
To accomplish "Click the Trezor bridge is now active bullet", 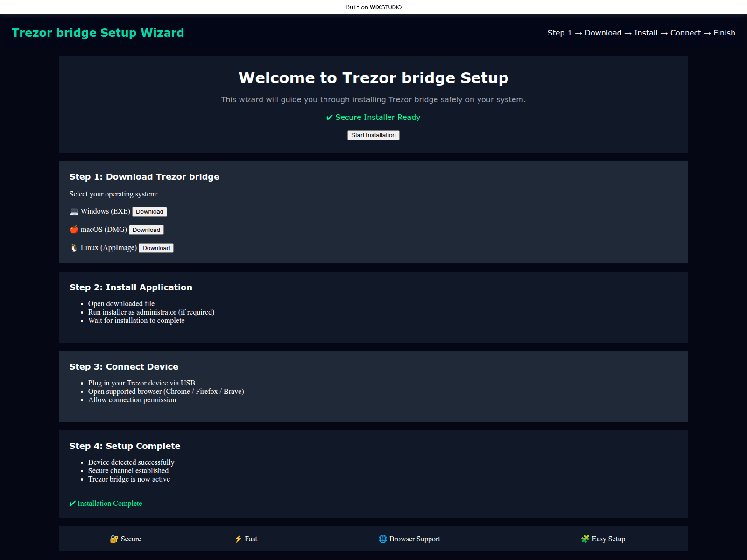I will tap(129, 479).
